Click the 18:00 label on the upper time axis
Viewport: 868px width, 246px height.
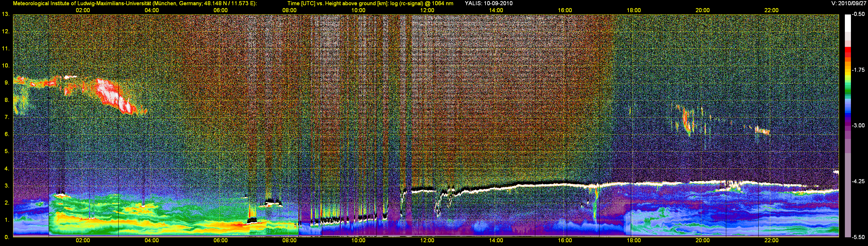[634, 10]
